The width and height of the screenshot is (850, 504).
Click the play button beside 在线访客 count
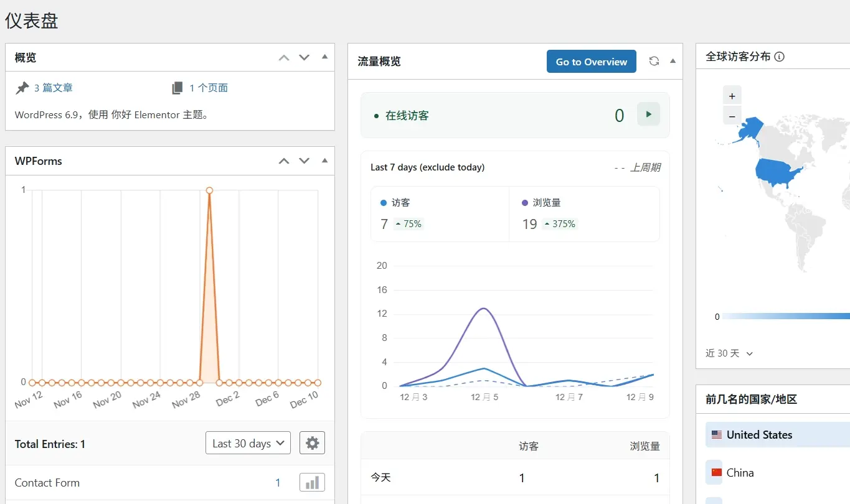point(648,114)
